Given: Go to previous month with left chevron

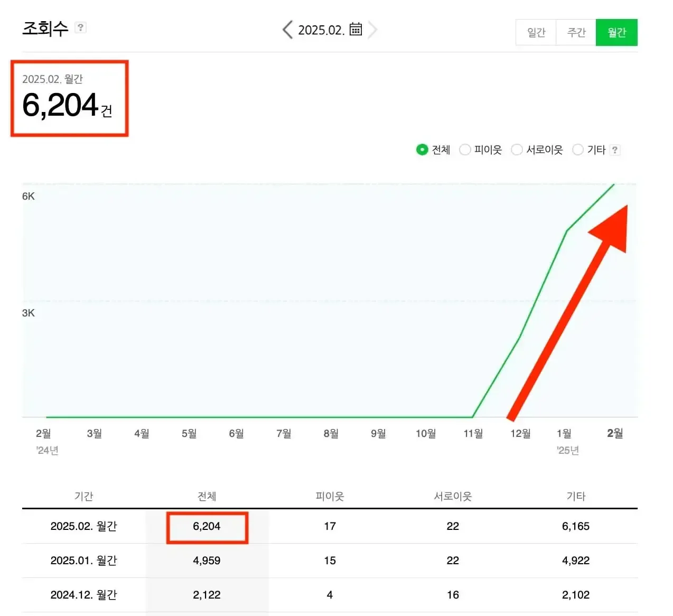Looking at the screenshot, I should pyautogui.click(x=288, y=30).
